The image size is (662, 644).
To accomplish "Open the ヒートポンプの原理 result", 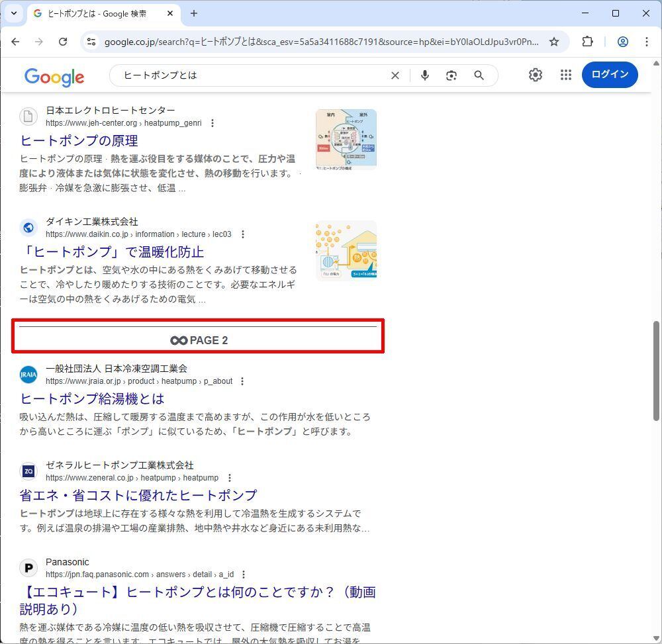I will click(x=79, y=140).
